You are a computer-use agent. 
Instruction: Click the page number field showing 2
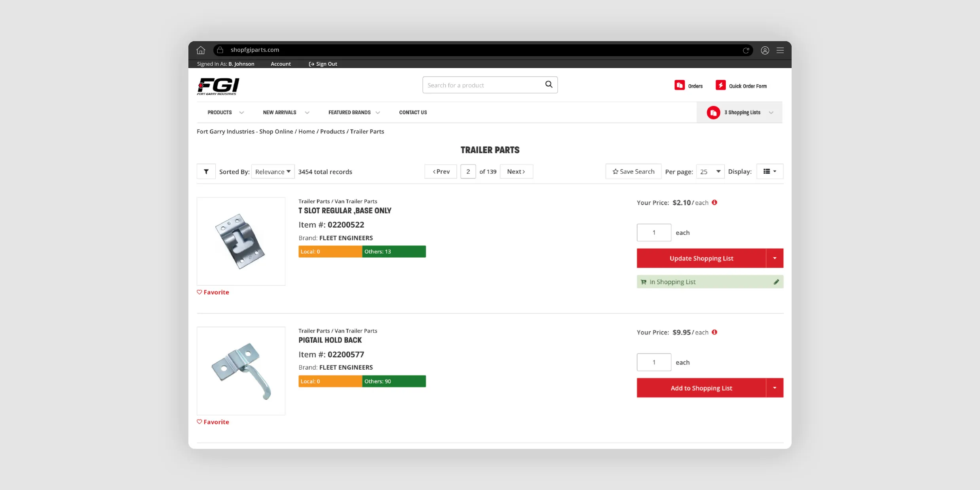coord(468,171)
